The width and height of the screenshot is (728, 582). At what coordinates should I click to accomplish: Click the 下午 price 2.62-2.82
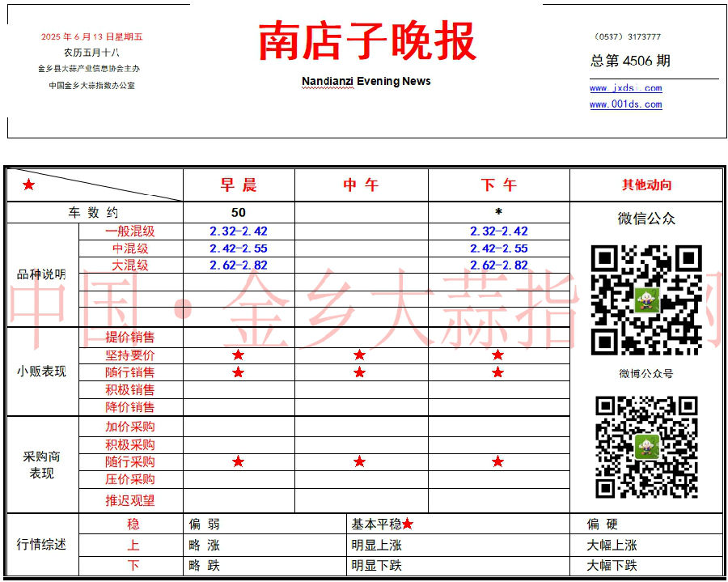tap(498, 266)
